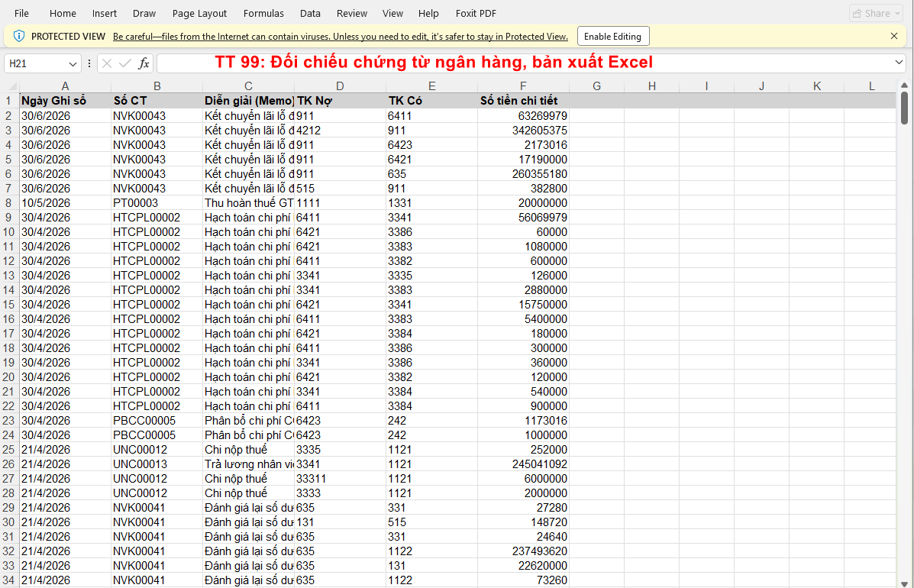Viewport: 914px width, 588px height.
Task: Select the Review tab
Action: click(352, 13)
